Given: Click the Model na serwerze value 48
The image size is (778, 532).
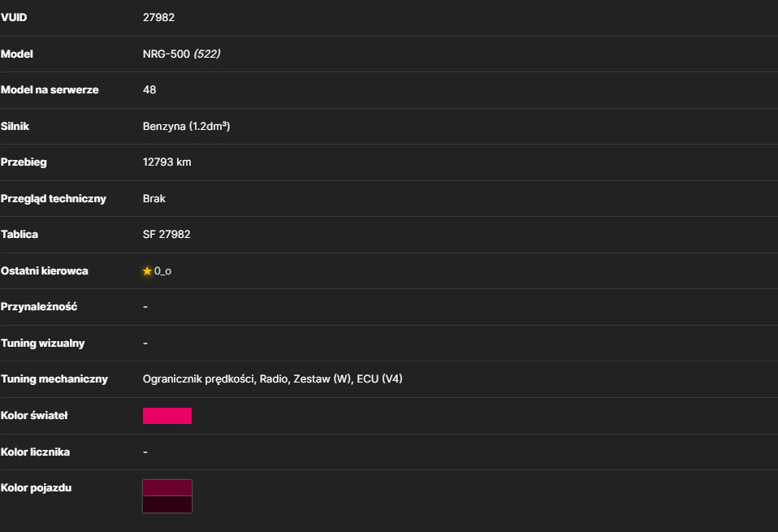Looking at the screenshot, I should coord(149,90).
